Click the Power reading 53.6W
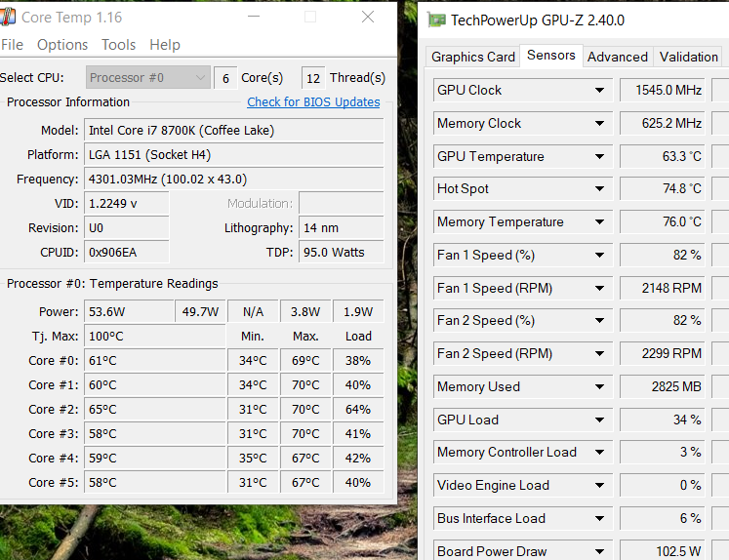729x560 pixels. [129, 311]
